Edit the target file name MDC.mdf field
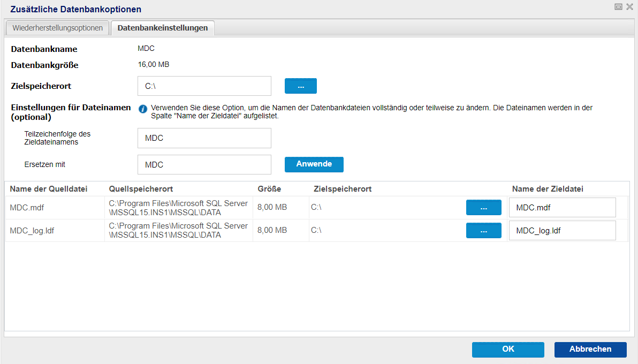This screenshot has height=364, width=638. [562, 208]
